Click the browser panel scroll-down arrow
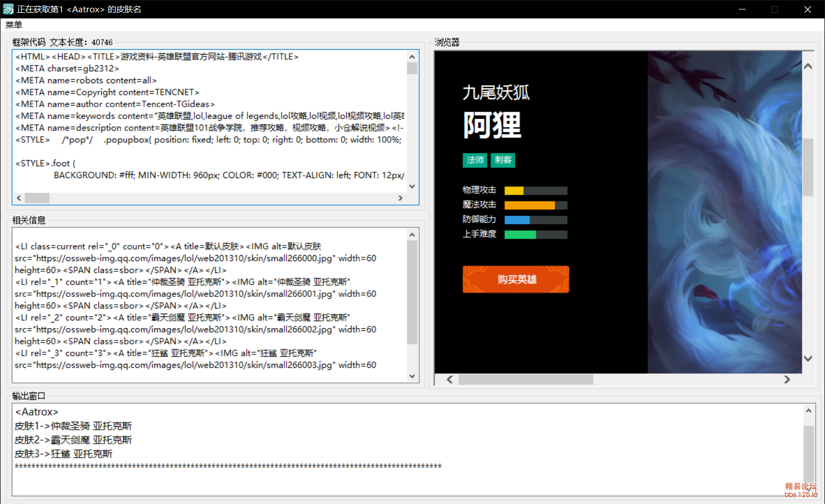 pos(808,358)
